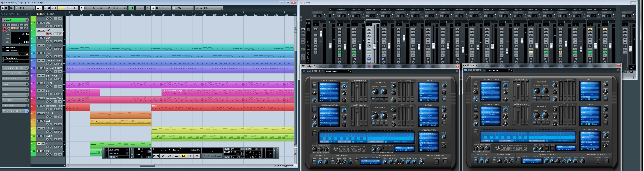
Task: Select the Glue tool
Action: click(x=93, y=8)
